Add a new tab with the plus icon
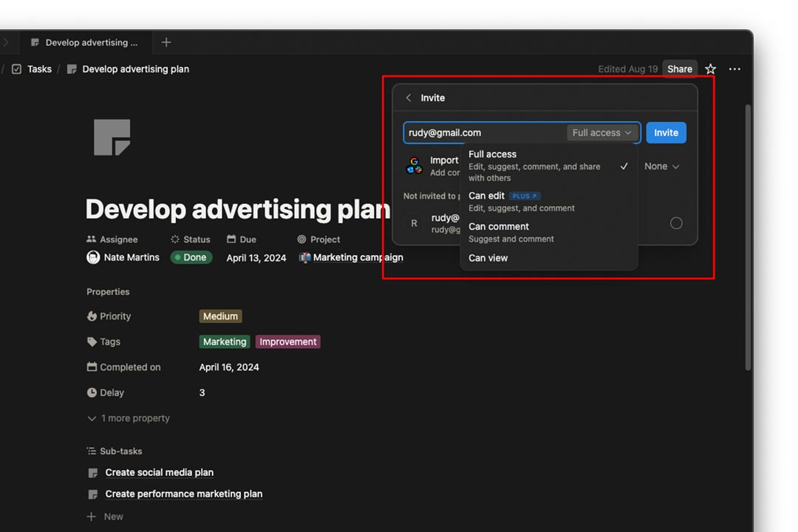The width and height of the screenshot is (798, 532). coord(166,42)
